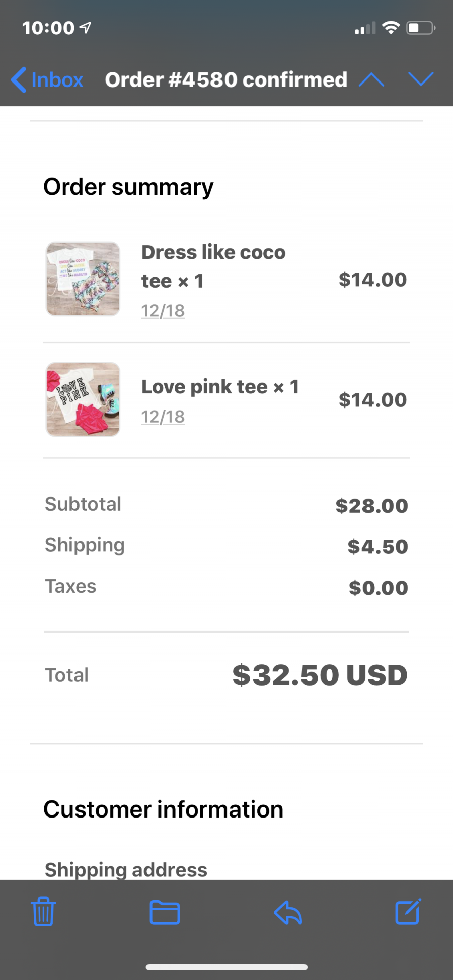The image size is (453, 980).
Task: Tap the Wi-Fi status icon
Action: 391,27
